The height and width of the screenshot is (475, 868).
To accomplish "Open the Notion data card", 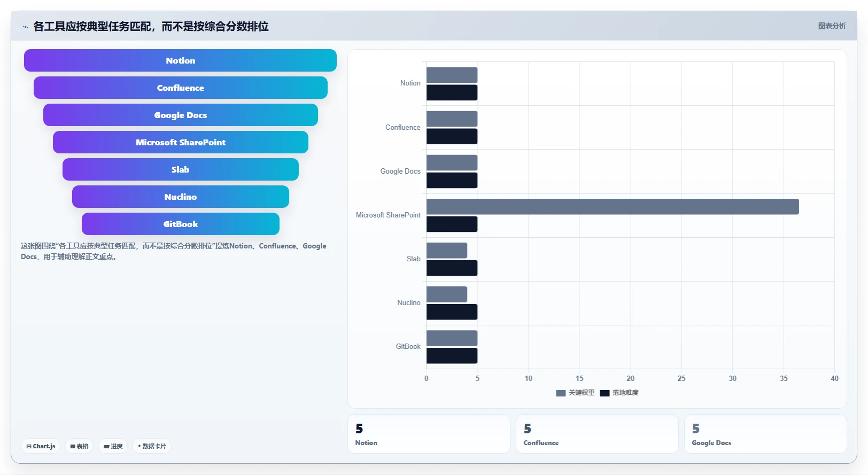I will click(x=429, y=434).
